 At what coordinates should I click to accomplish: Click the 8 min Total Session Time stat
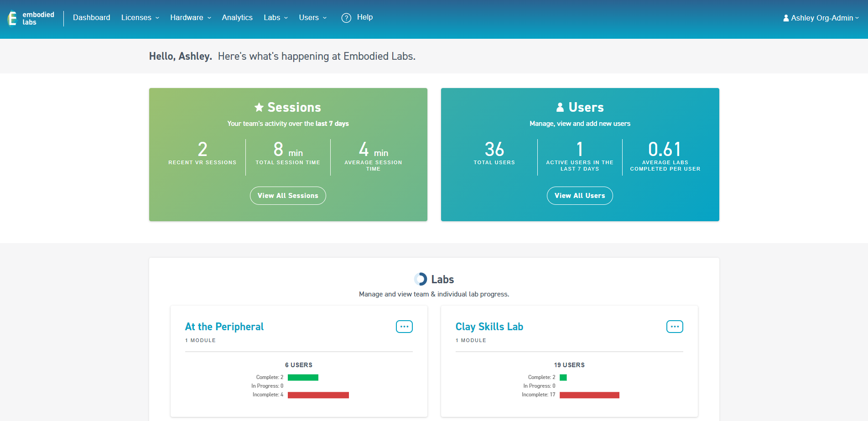pos(288,153)
